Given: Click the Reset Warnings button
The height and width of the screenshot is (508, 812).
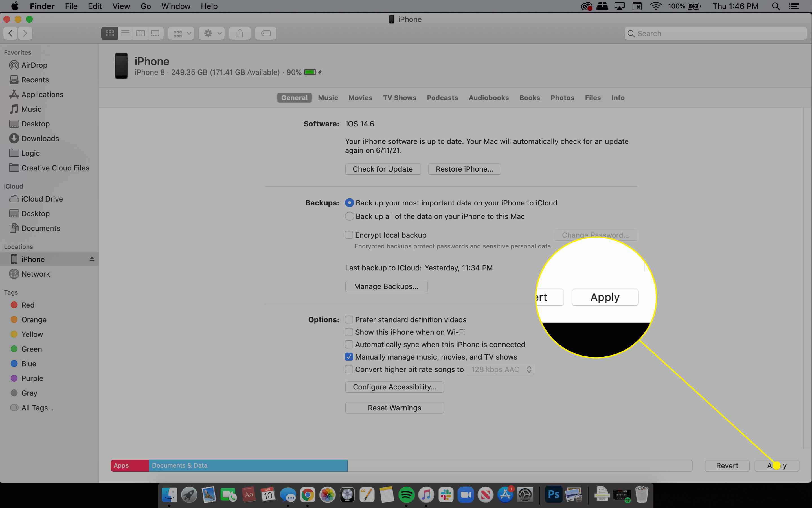Looking at the screenshot, I should pos(395,408).
